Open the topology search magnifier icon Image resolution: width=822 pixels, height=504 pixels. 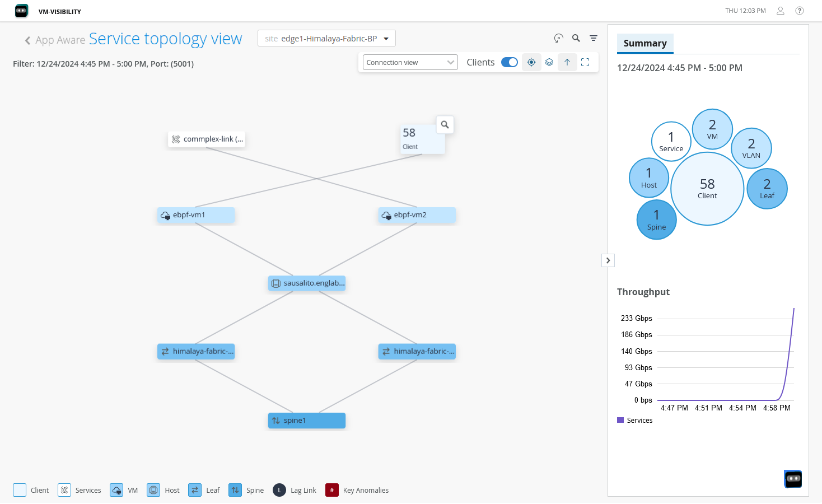point(576,38)
